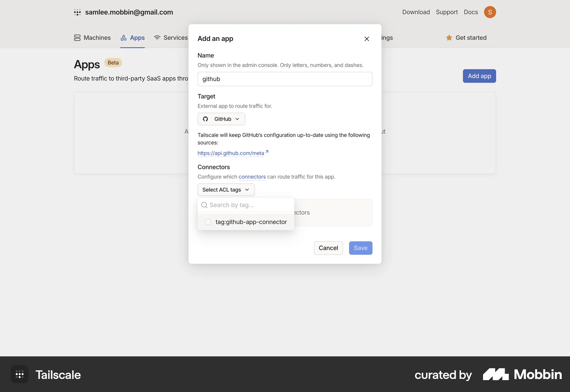Select the Machines panel icon
Screen dimensions: 570x392
tap(77, 38)
